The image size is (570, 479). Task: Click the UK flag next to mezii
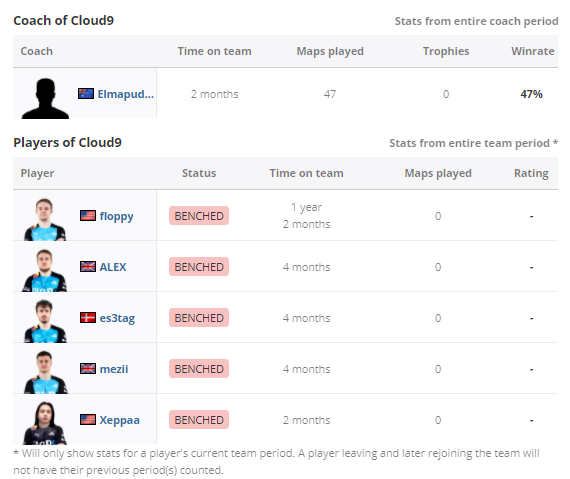pos(88,369)
